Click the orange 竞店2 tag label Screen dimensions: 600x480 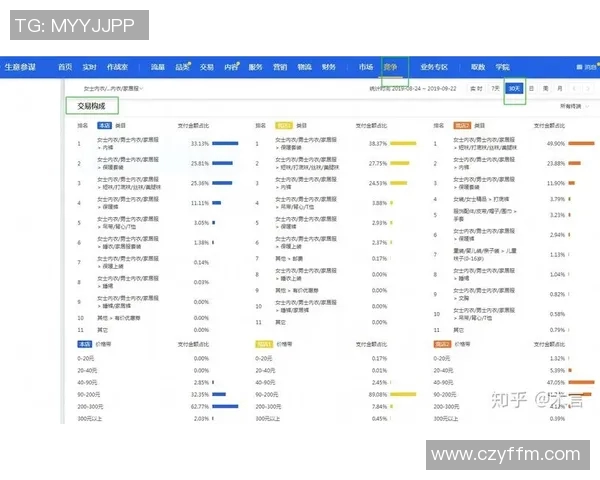point(461,126)
